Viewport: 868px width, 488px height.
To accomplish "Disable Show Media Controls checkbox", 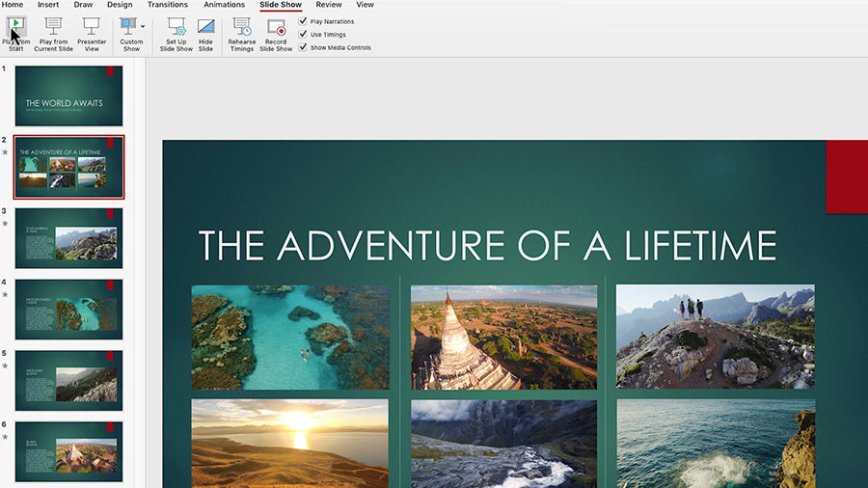I will click(303, 47).
